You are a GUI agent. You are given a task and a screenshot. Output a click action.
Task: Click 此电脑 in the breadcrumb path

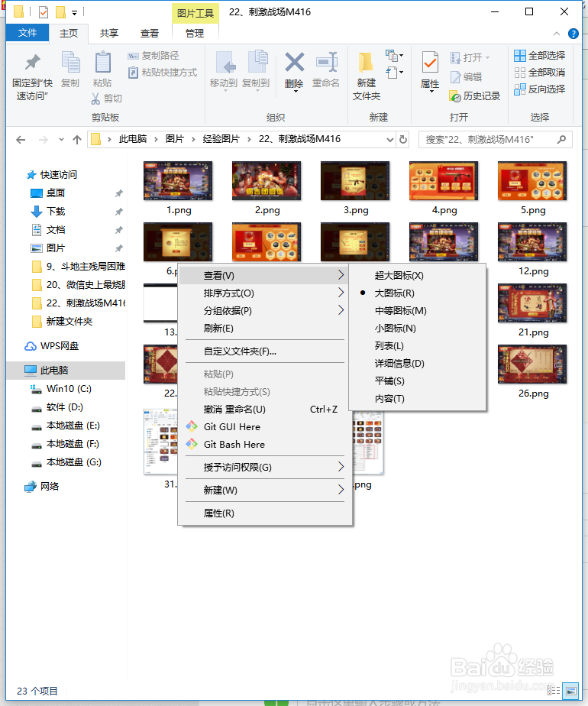pyautogui.click(x=133, y=139)
